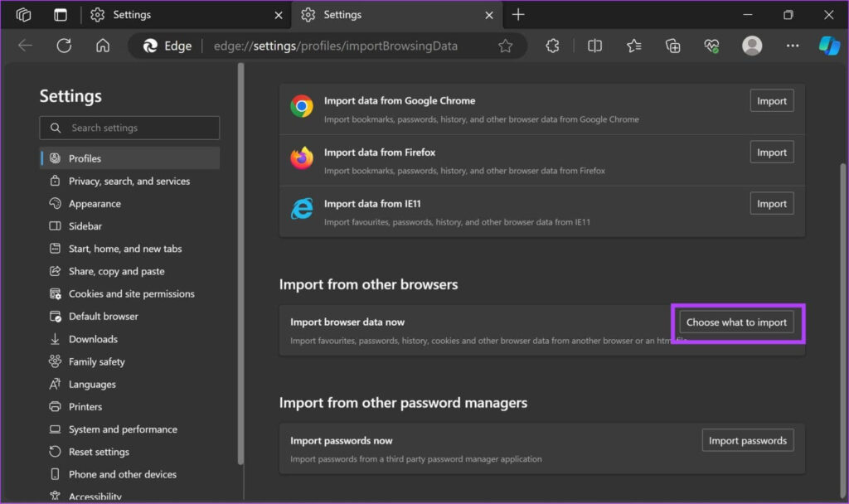Click the Split screen icon
Image resolution: width=849 pixels, height=504 pixels.
pyautogui.click(x=594, y=46)
